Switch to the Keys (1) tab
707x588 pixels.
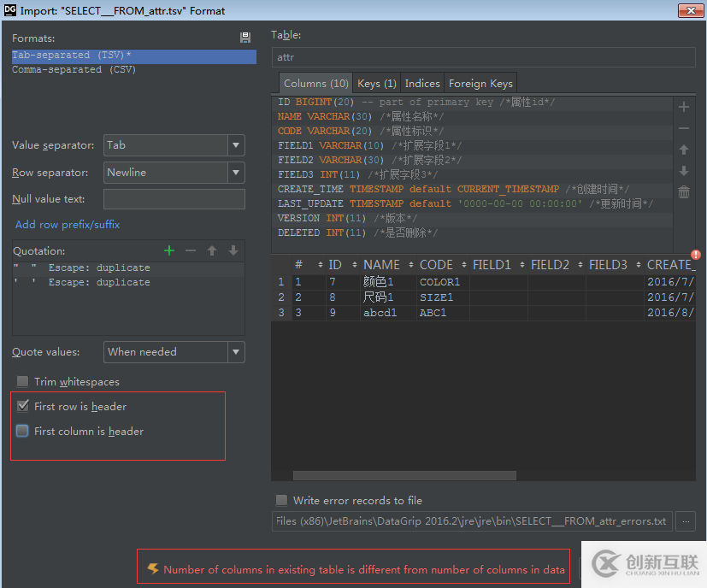[x=376, y=84]
